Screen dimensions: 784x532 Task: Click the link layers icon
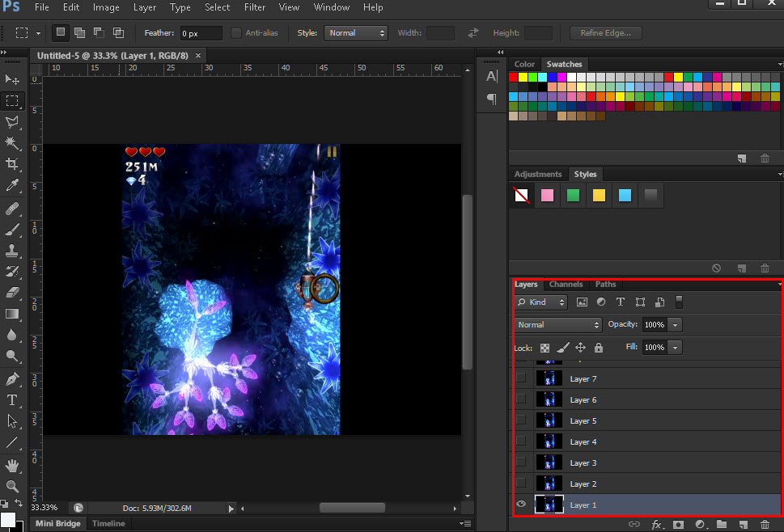click(x=634, y=524)
